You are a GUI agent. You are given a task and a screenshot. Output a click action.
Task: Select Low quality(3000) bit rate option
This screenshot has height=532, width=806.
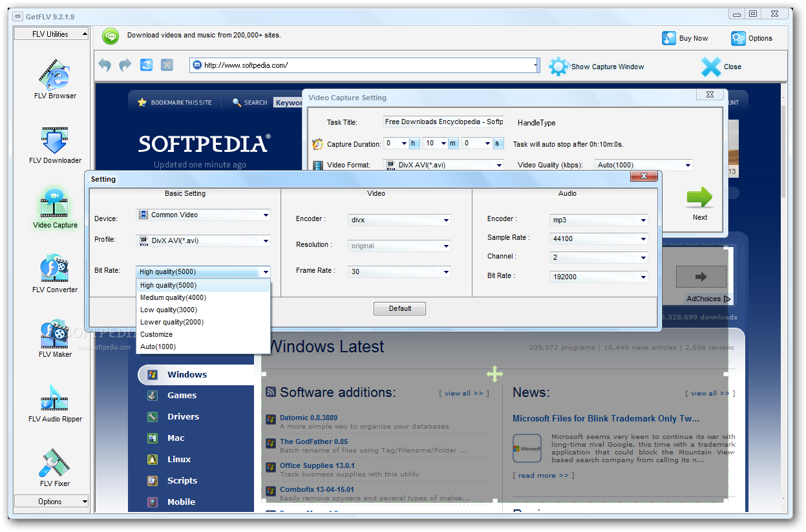click(203, 310)
